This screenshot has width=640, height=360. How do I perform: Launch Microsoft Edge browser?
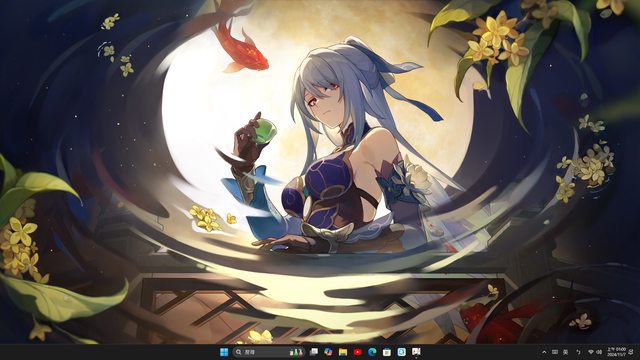372,352
